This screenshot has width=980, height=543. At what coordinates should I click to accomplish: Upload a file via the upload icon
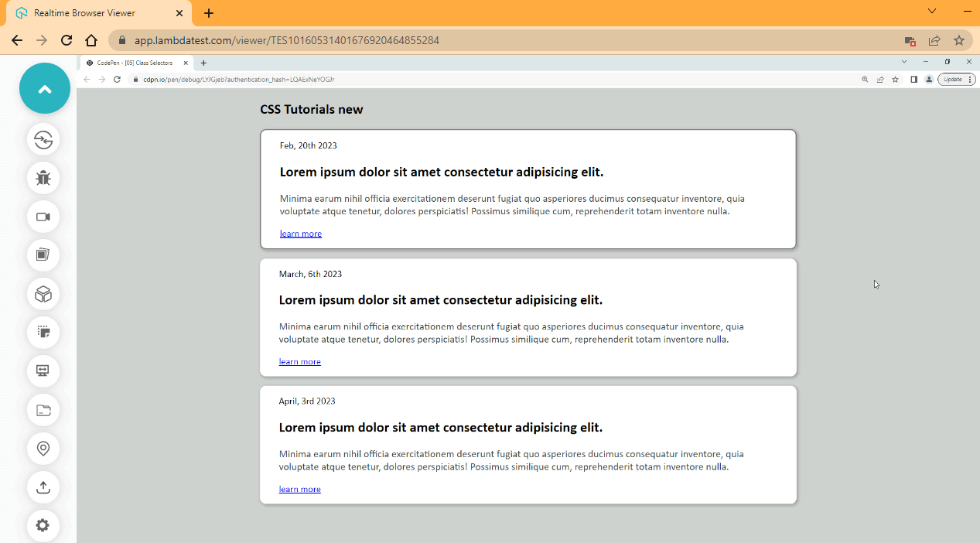coord(43,487)
